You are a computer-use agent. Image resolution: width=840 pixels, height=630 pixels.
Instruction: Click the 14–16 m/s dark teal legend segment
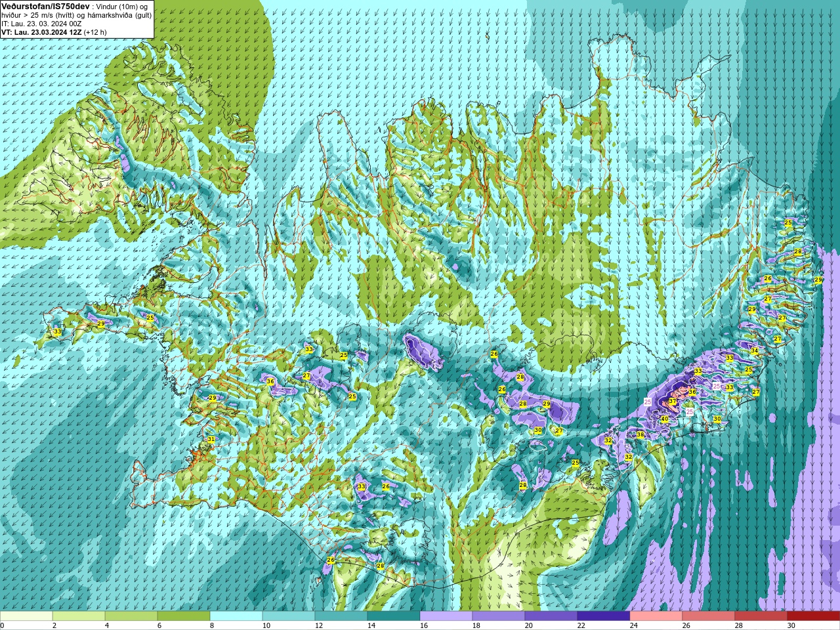click(x=394, y=616)
